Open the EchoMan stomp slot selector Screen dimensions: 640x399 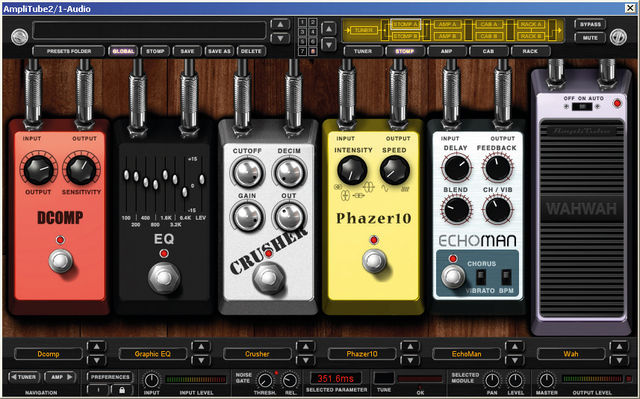(466, 354)
